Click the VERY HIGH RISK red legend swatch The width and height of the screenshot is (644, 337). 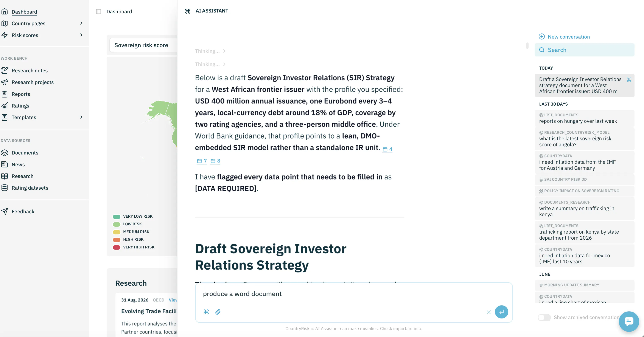[117, 247]
